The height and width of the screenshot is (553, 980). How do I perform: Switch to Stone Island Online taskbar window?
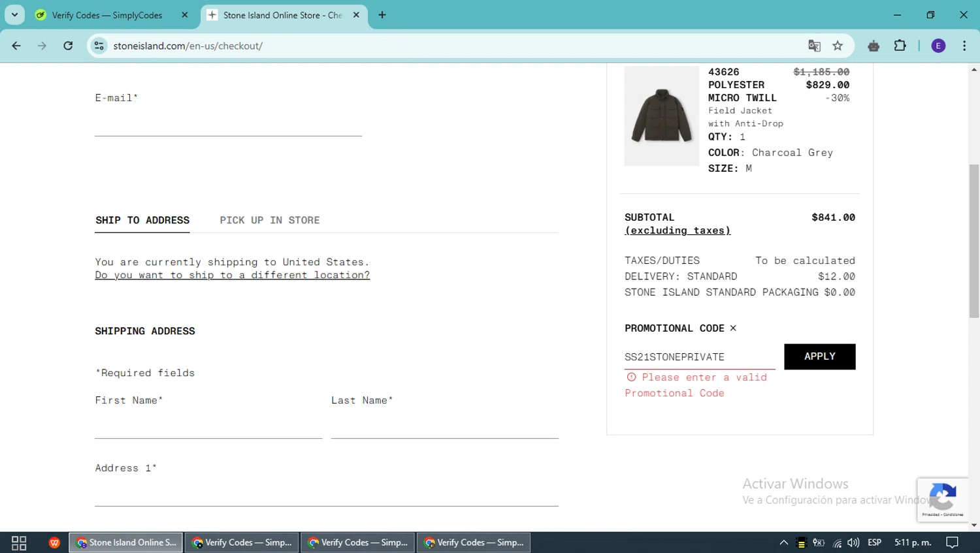click(x=126, y=543)
